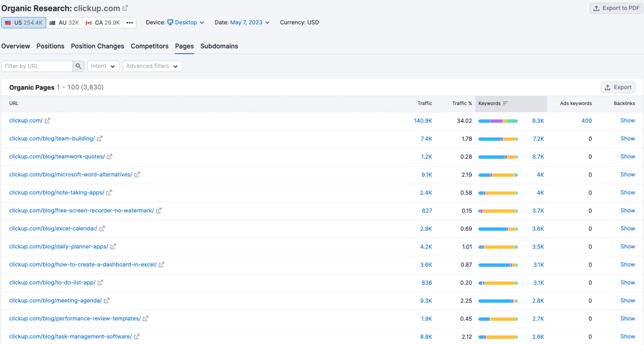The width and height of the screenshot is (644, 345).
Task: Open the clickup.com/blog/team-building/ URL link
Action: [x=52, y=139]
